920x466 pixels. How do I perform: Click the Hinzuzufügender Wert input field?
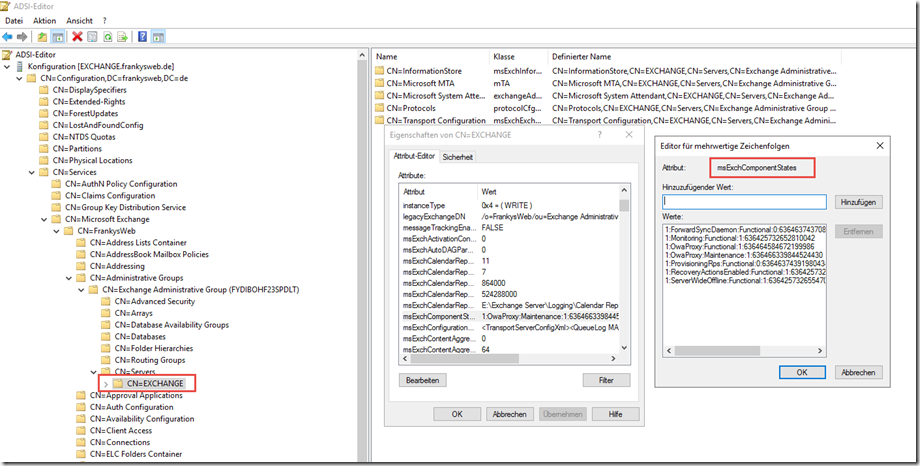coord(744,202)
